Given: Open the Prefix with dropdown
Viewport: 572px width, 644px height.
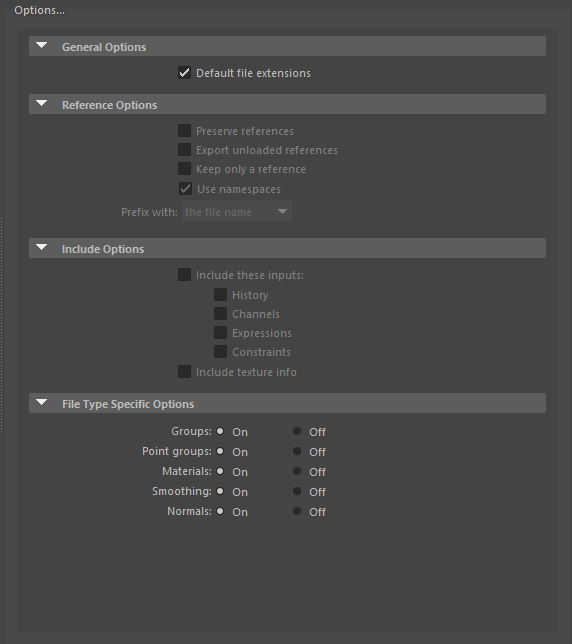Looking at the screenshot, I should pyautogui.click(x=237, y=212).
